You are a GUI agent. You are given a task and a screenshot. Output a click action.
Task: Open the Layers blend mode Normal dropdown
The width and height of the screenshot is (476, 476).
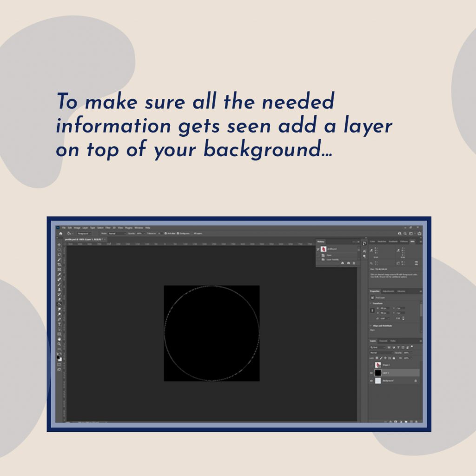click(382, 353)
